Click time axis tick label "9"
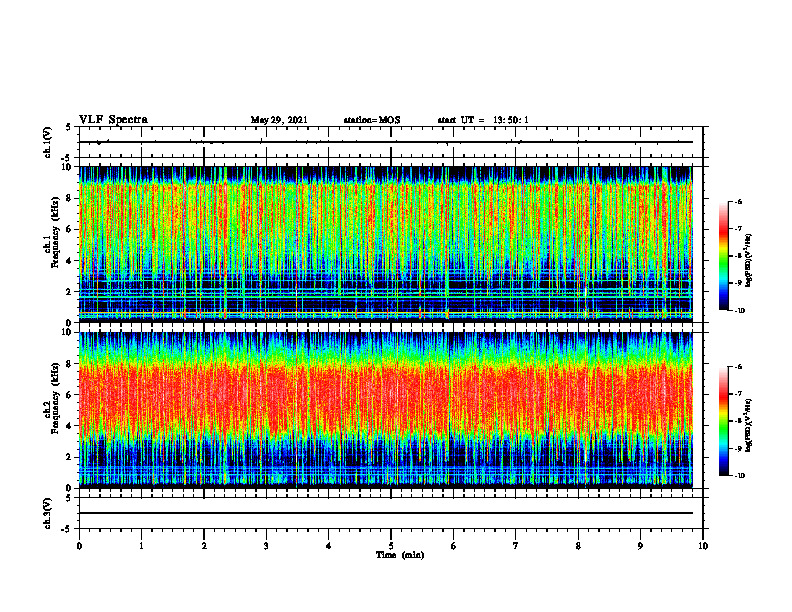The image size is (792, 612). (x=640, y=546)
